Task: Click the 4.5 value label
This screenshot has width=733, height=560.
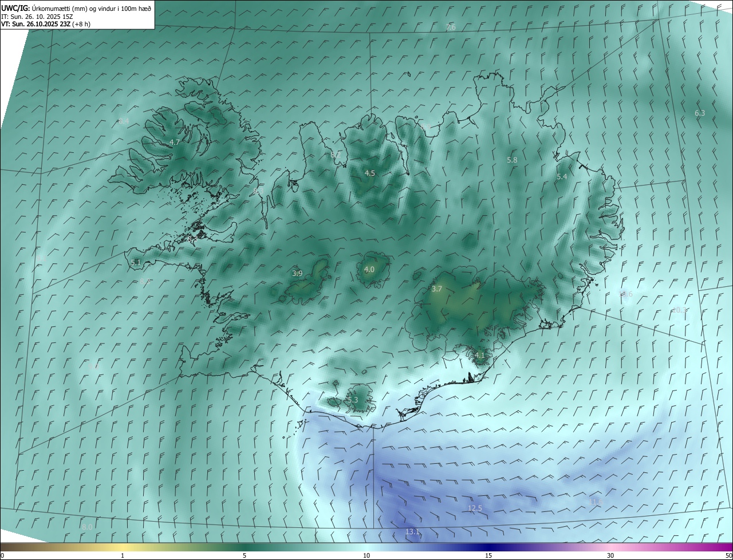Action: pos(370,173)
